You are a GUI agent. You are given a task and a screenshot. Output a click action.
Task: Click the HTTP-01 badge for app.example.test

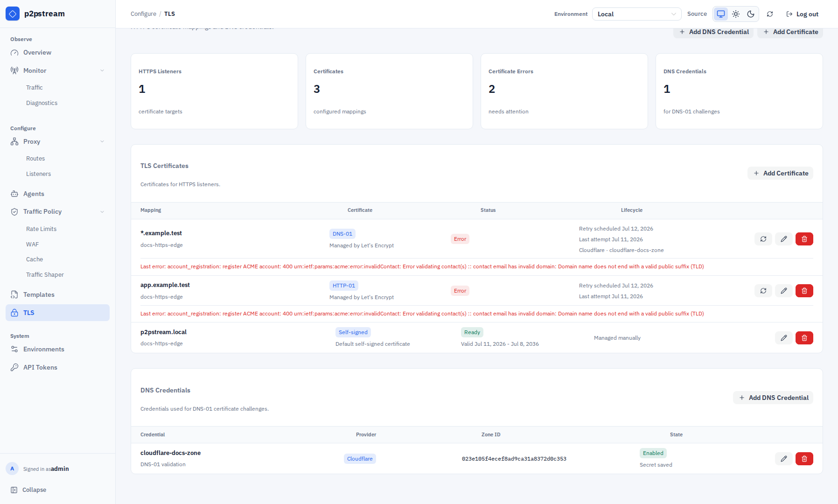coord(344,286)
